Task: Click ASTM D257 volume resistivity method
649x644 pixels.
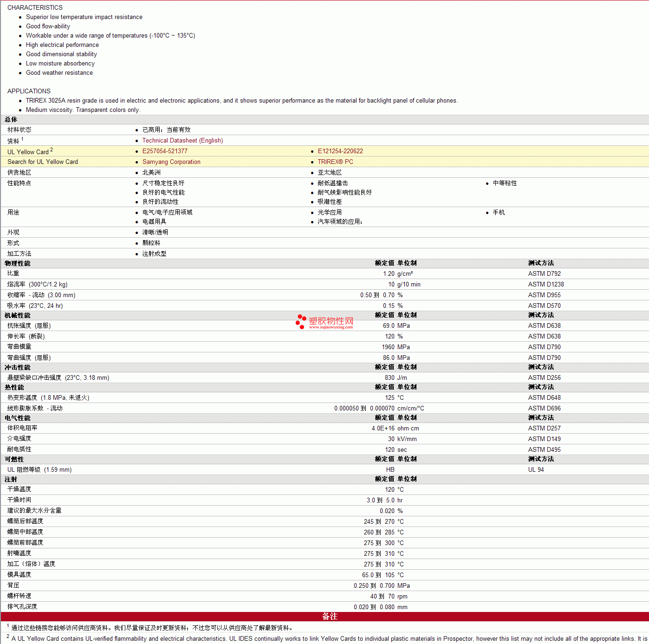Action: click(x=545, y=429)
